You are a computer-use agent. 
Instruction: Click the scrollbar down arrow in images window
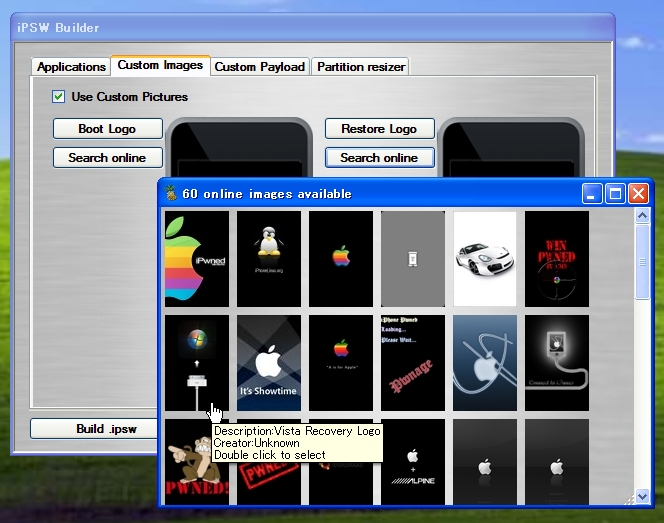tap(642, 495)
